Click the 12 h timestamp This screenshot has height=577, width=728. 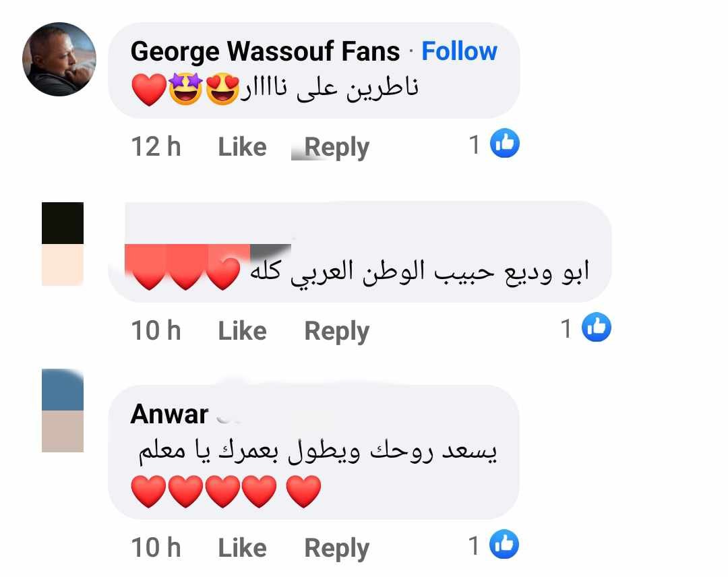click(x=156, y=147)
